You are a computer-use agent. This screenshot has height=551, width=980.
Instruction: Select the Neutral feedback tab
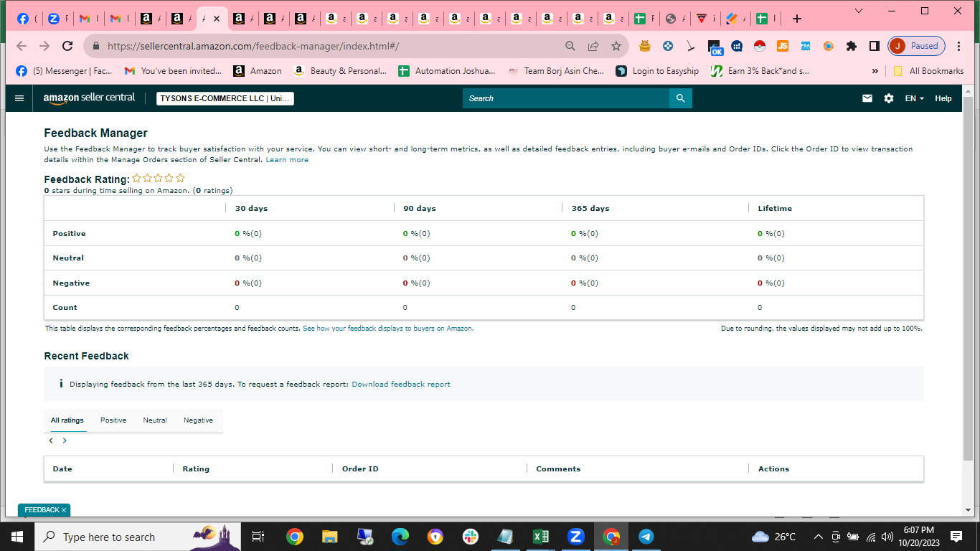[x=155, y=420]
